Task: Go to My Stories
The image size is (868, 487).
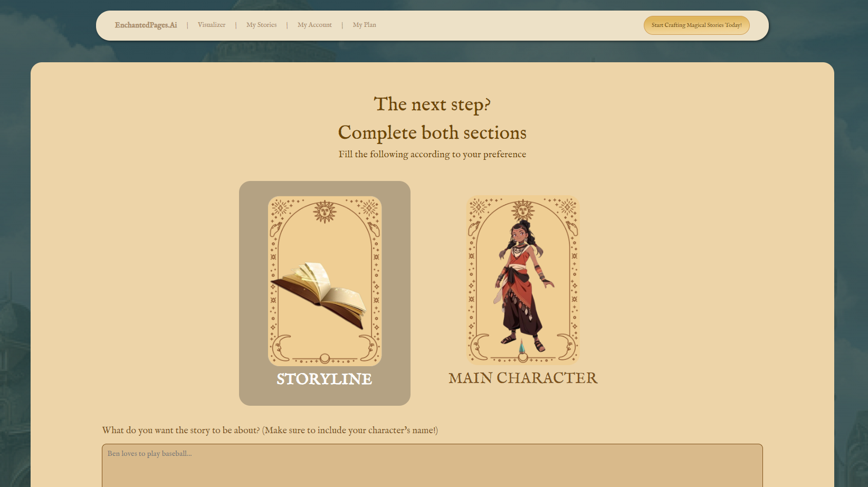Action: click(x=261, y=25)
